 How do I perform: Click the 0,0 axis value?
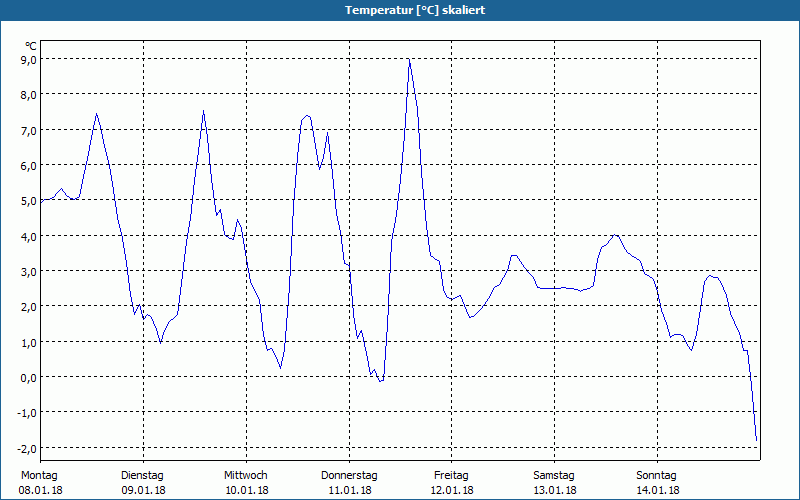coord(29,378)
